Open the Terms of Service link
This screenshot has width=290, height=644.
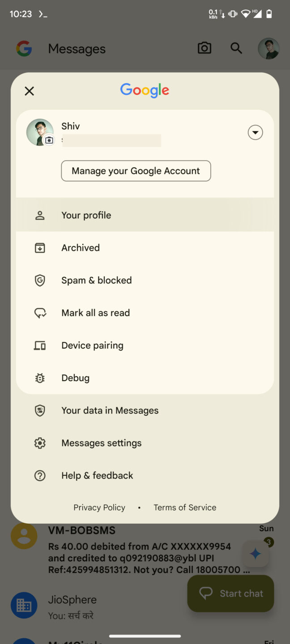point(184,507)
